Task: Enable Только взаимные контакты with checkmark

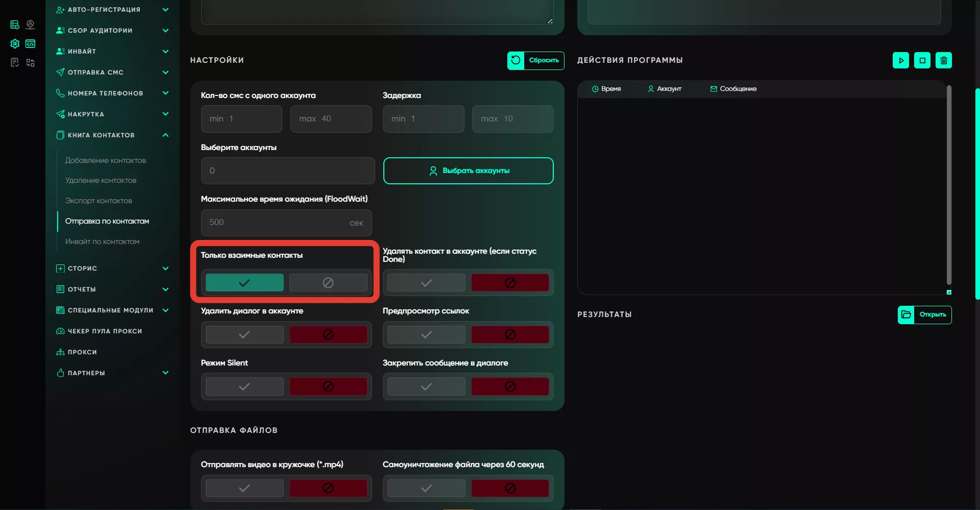Action: (244, 283)
